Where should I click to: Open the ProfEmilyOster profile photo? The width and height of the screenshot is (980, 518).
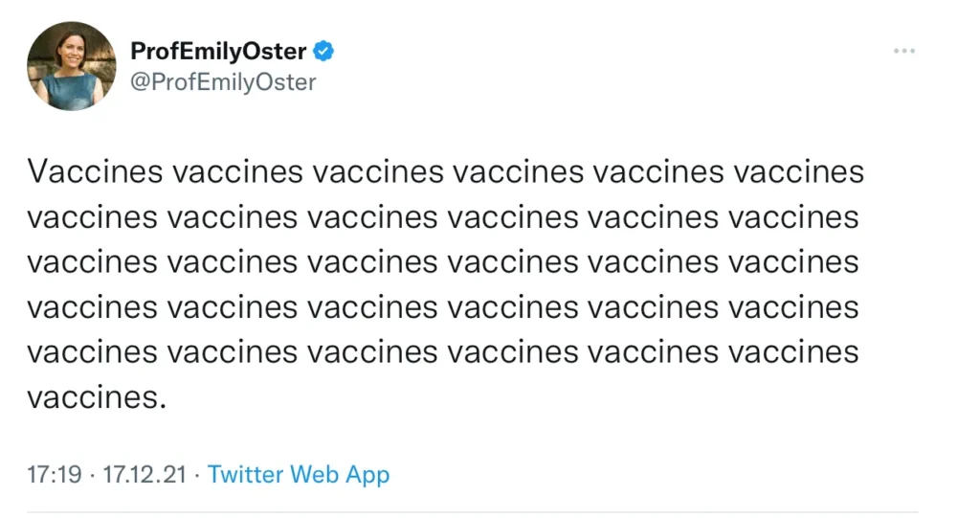pos(72,65)
